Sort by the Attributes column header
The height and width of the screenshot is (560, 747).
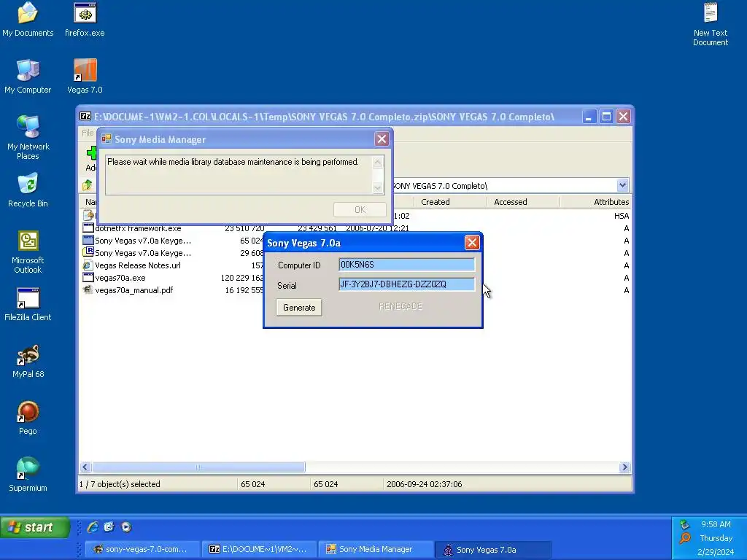(596, 202)
